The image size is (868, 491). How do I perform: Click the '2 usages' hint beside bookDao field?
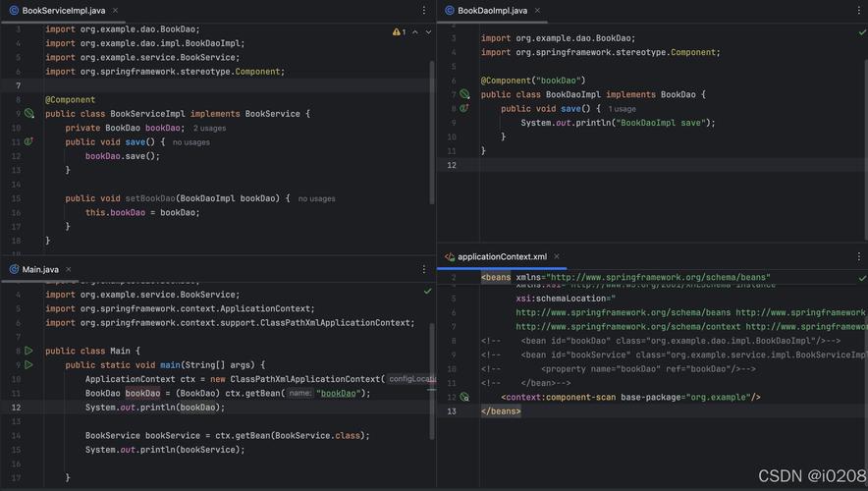click(x=209, y=129)
